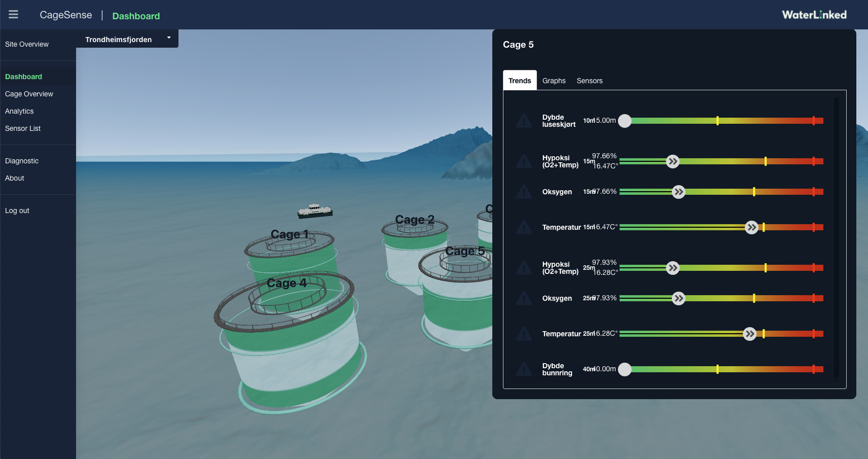Click the trend arrow on Temperatur 15m
868x459 pixels.
751,227
